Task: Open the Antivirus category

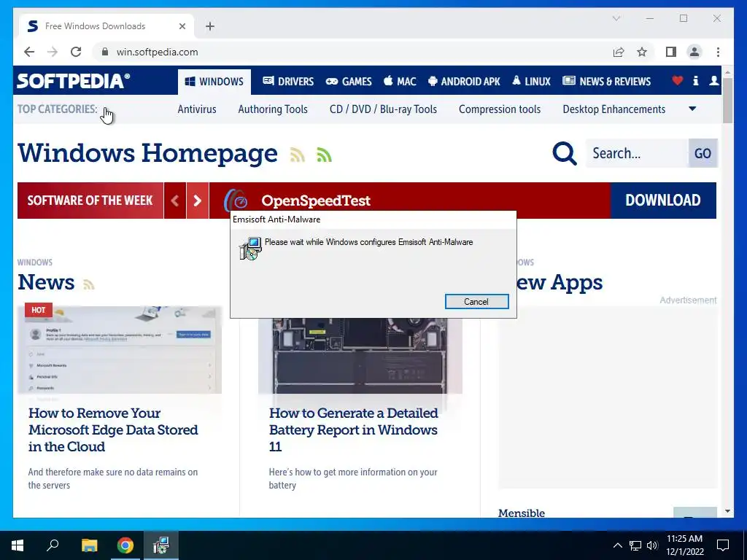Action: pyautogui.click(x=197, y=109)
